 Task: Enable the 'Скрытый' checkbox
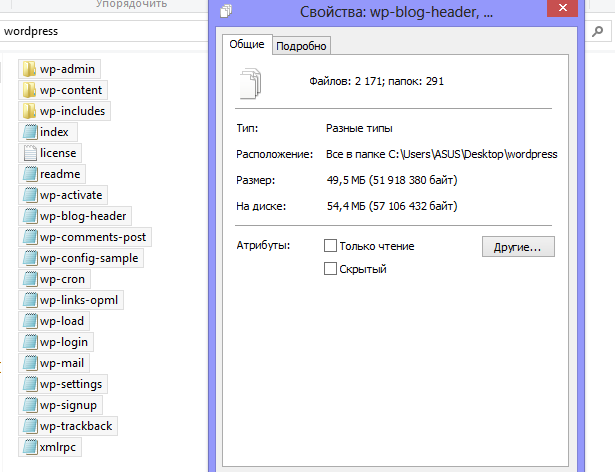(x=330, y=269)
